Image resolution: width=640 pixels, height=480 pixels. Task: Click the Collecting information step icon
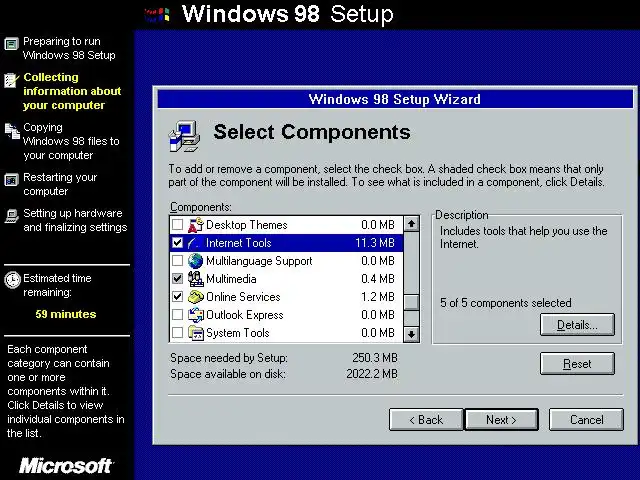coord(11,80)
